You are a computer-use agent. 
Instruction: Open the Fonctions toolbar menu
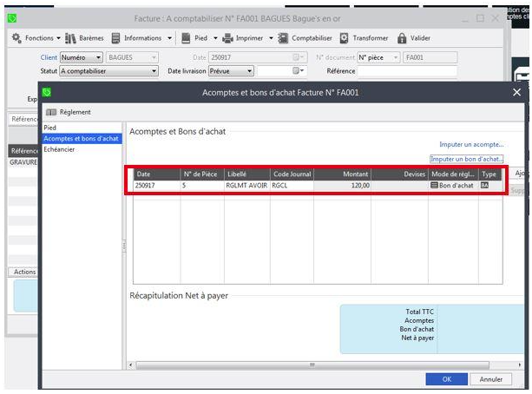click(x=35, y=38)
